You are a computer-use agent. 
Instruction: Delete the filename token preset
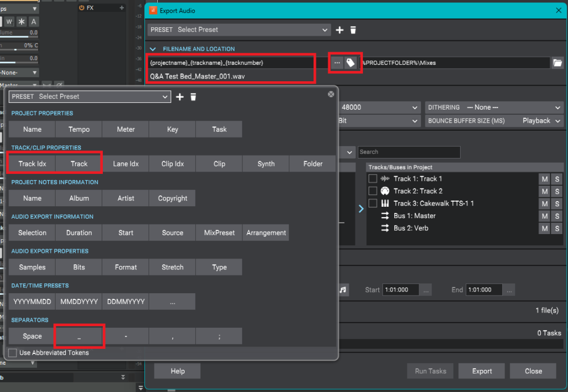193,97
